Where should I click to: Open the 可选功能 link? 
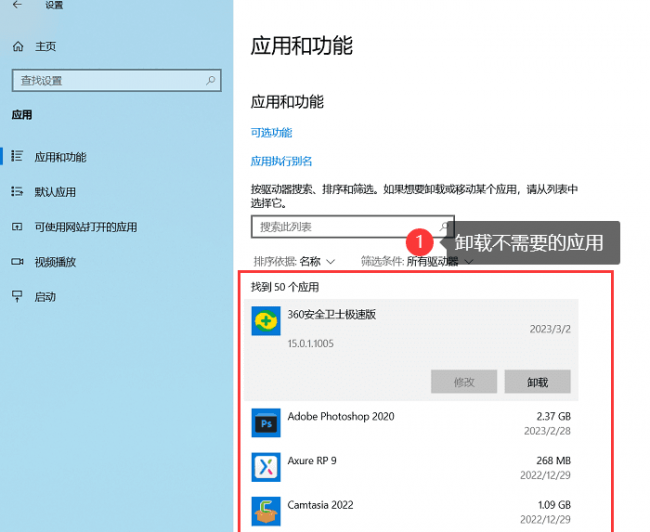(x=272, y=133)
